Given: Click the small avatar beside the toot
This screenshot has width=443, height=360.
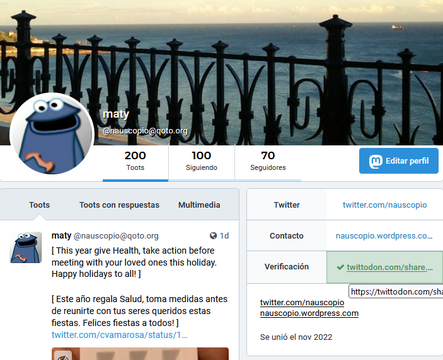Looking at the screenshot, I should (x=26, y=247).
